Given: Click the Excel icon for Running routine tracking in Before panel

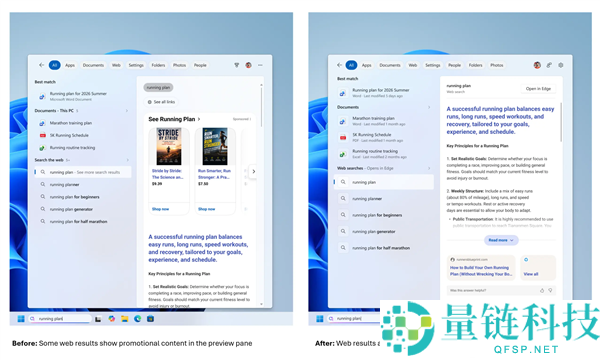Looking at the screenshot, I should [x=42, y=148].
